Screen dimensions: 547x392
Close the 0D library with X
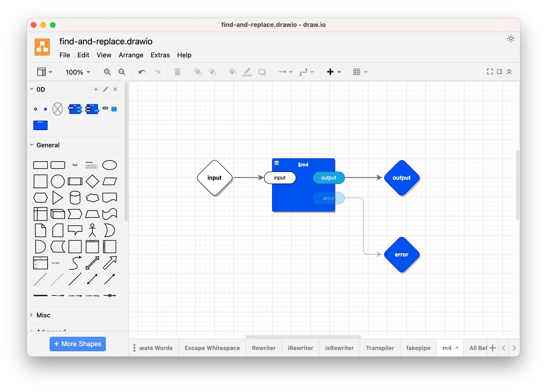pyautogui.click(x=115, y=89)
